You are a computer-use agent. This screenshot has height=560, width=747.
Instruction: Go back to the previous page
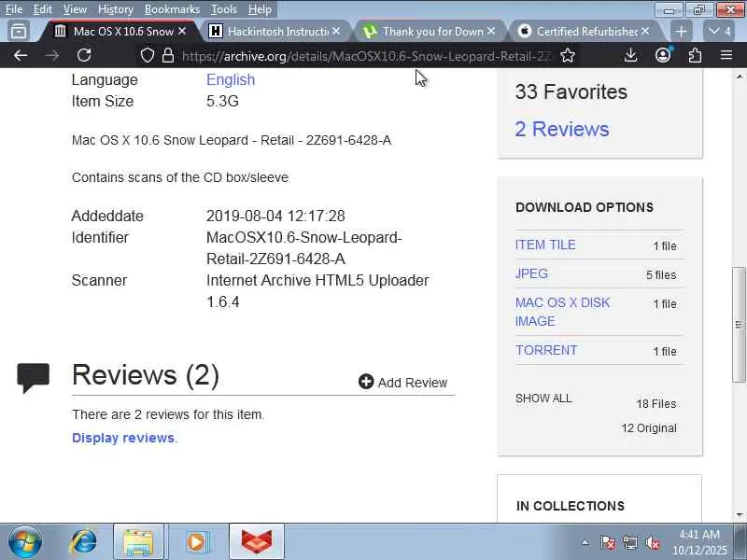click(x=21, y=56)
